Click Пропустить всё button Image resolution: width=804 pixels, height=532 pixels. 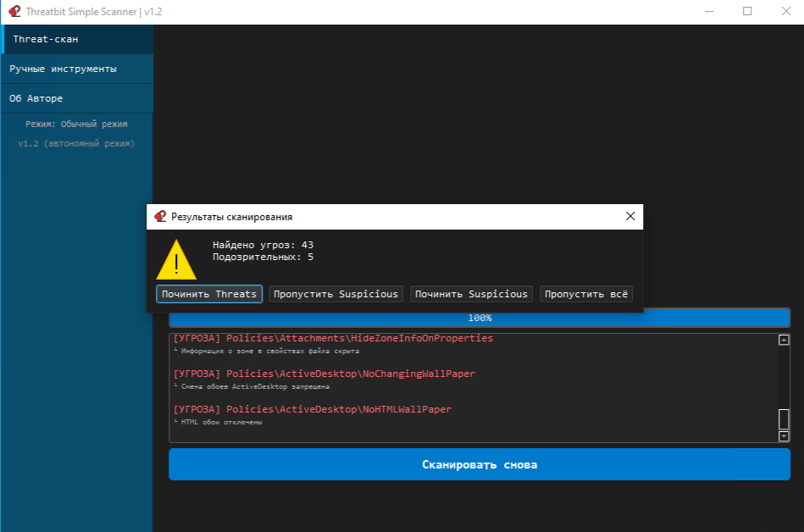pyautogui.click(x=586, y=294)
